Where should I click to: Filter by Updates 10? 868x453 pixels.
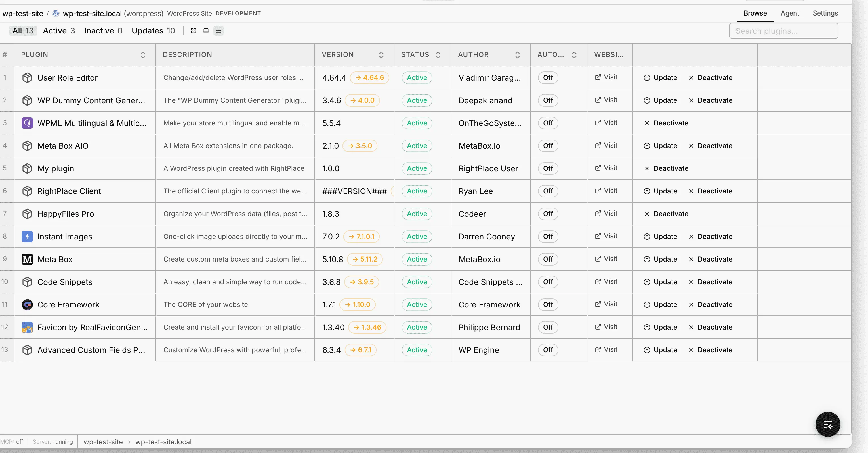[x=153, y=31]
